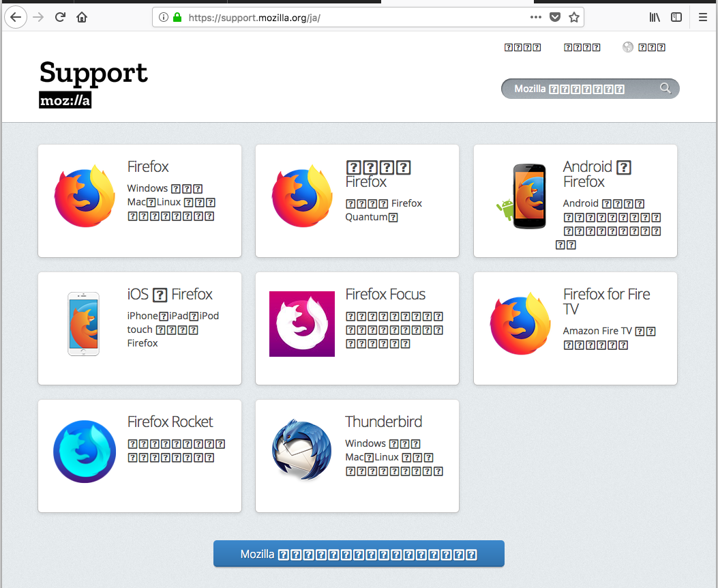718x588 pixels.
Task: Reload the page with the refresh icon
Action: click(x=60, y=17)
